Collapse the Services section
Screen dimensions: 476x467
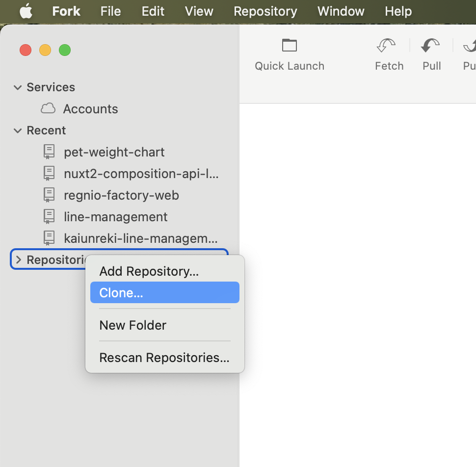[x=18, y=87]
